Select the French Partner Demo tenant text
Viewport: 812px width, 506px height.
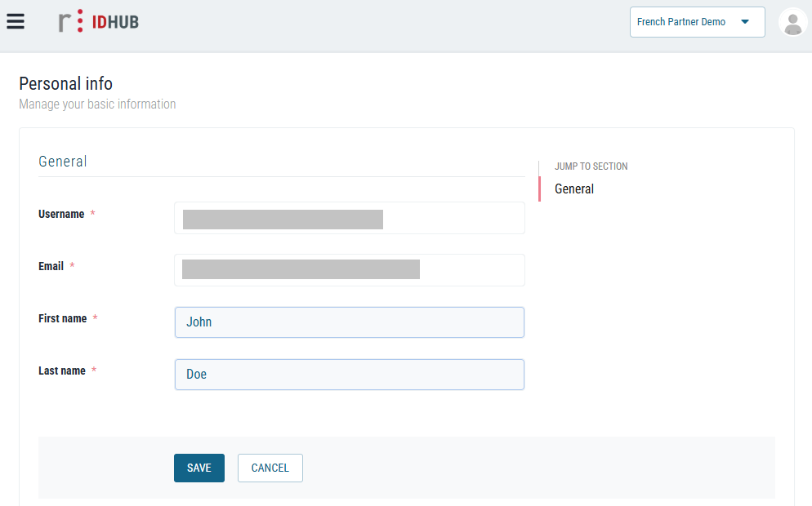pyautogui.click(x=680, y=22)
